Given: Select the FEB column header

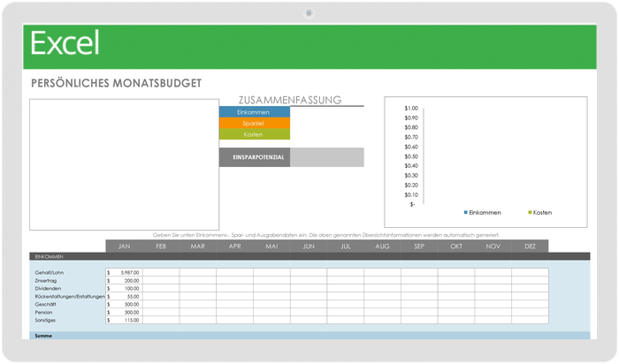Looking at the screenshot, I should point(161,246).
